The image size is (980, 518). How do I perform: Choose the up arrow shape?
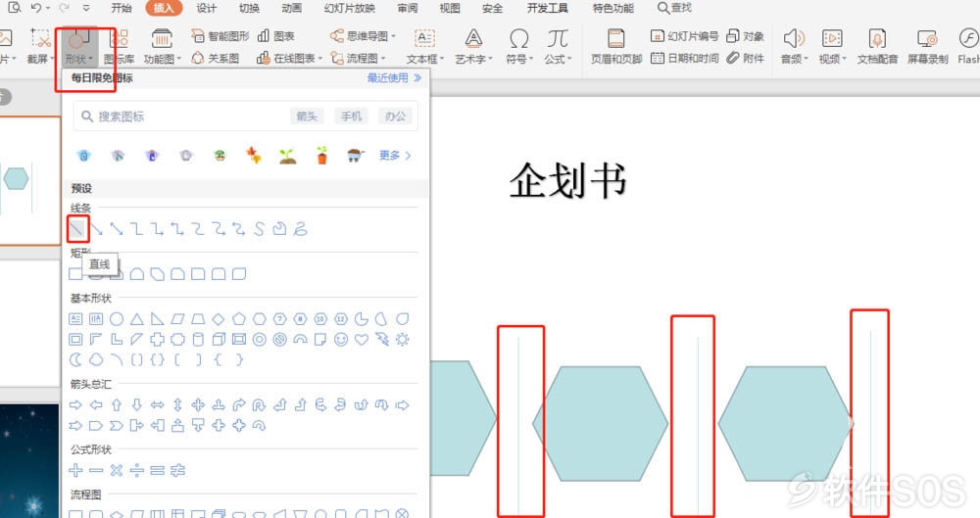pyautogui.click(x=117, y=405)
